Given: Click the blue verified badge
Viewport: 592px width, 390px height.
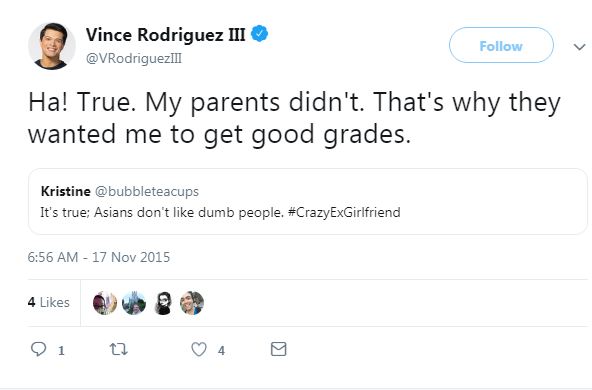Looking at the screenshot, I should [x=260, y=34].
